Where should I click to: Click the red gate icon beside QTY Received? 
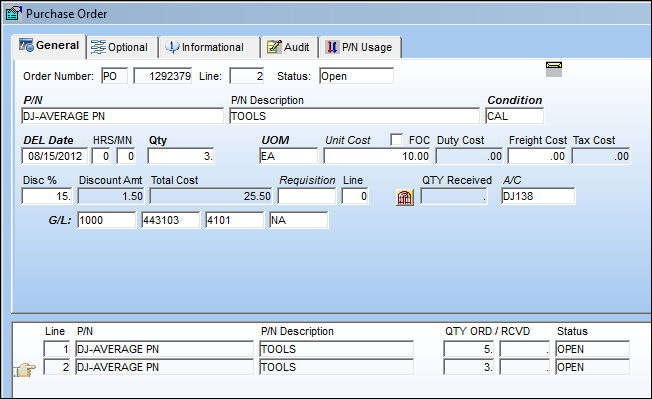coord(405,197)
